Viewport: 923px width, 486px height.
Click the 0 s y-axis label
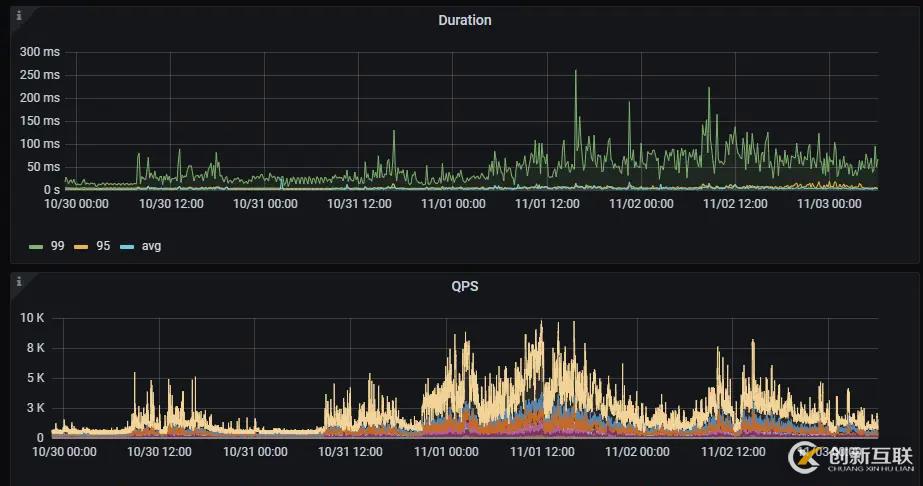click(52, 189)
